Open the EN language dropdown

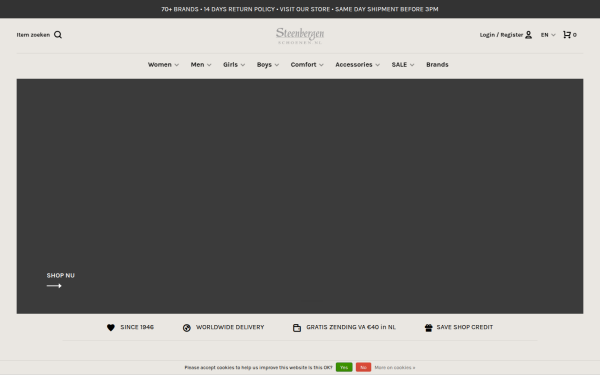548,35
